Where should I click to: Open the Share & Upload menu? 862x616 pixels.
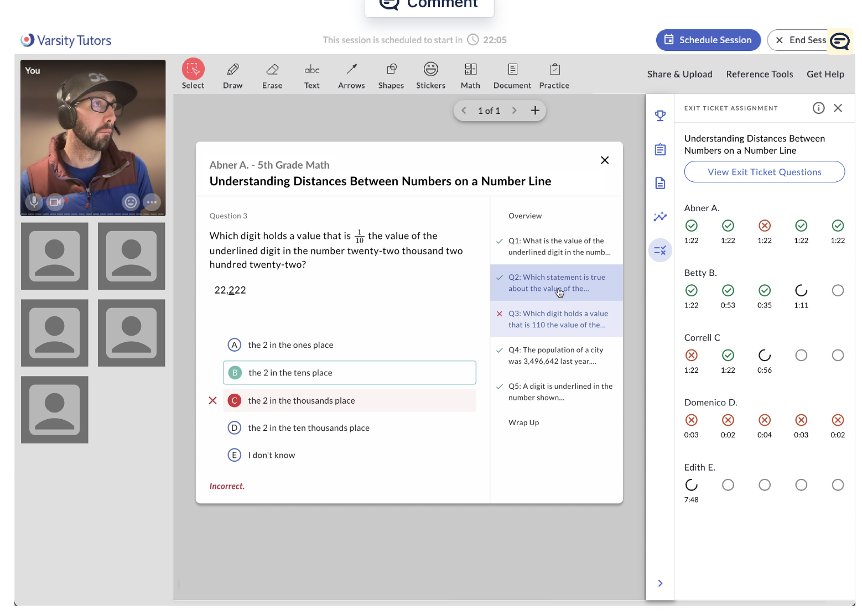[x=679, y=74]
